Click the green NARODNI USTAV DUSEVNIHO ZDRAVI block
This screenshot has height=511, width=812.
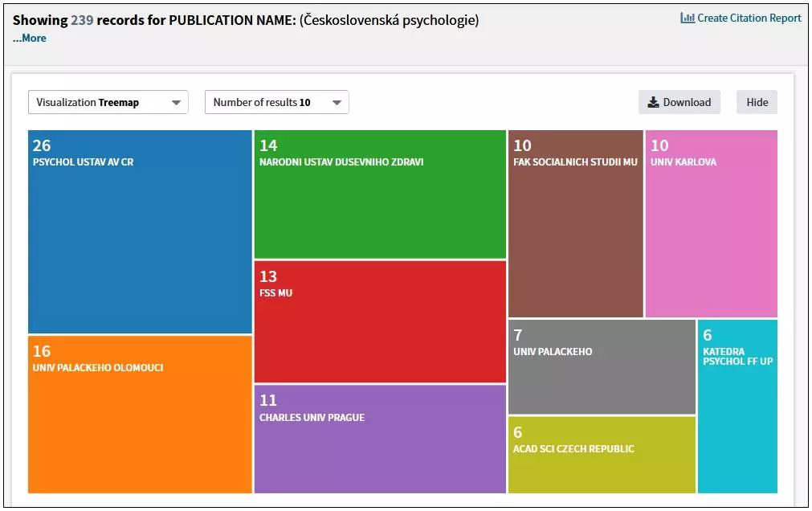[380, 194]
